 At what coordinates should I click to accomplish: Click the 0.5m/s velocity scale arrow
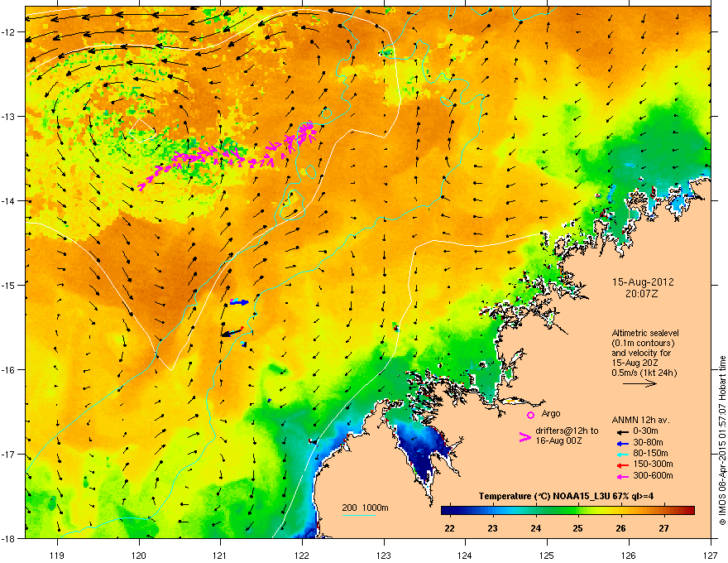(x=639, y=383)
